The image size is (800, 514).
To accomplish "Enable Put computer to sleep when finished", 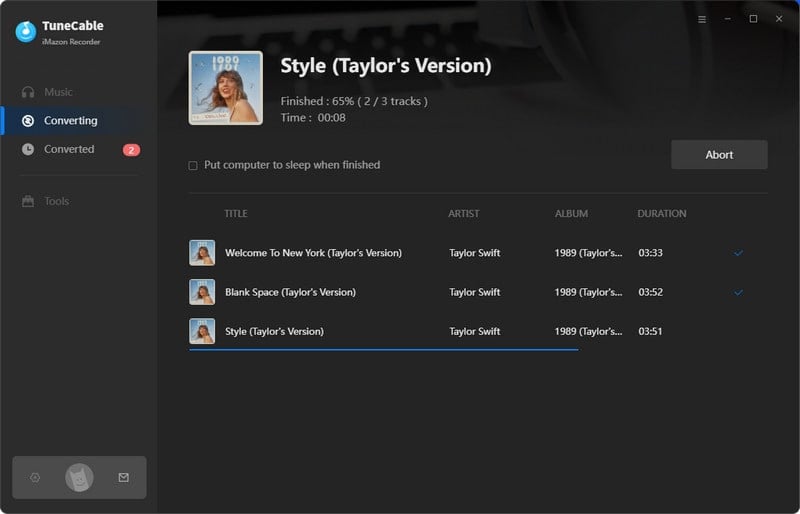I will tap(193, 165).
